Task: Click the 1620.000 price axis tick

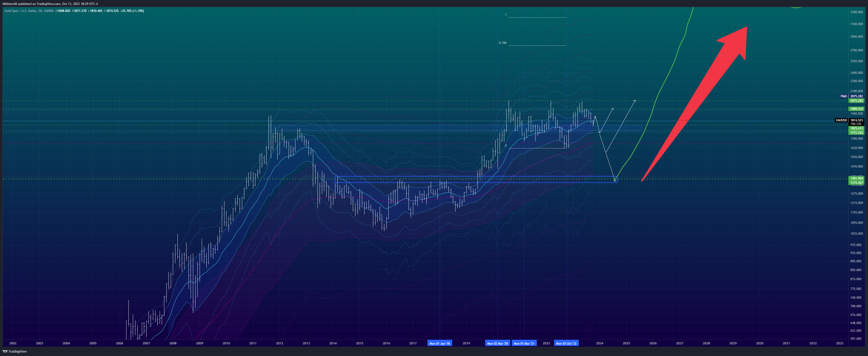Action: click(857, 148)
